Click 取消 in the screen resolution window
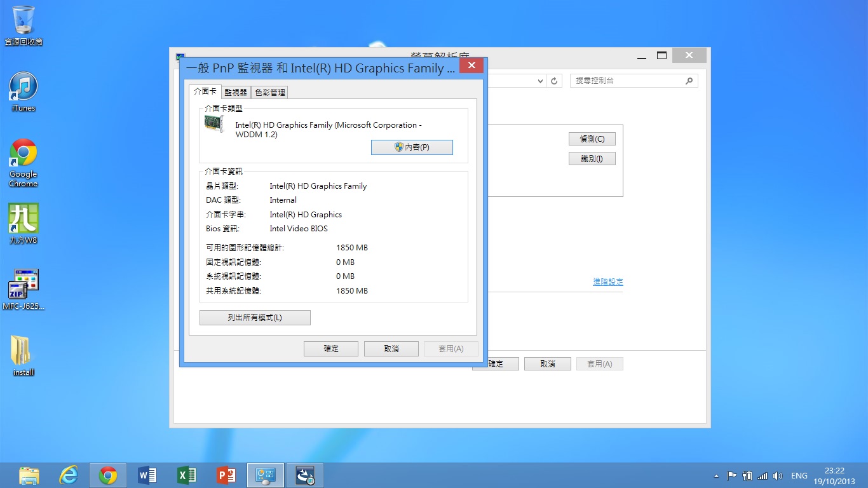This screenshot has height=488, width=868. click(x=548, y=364)
